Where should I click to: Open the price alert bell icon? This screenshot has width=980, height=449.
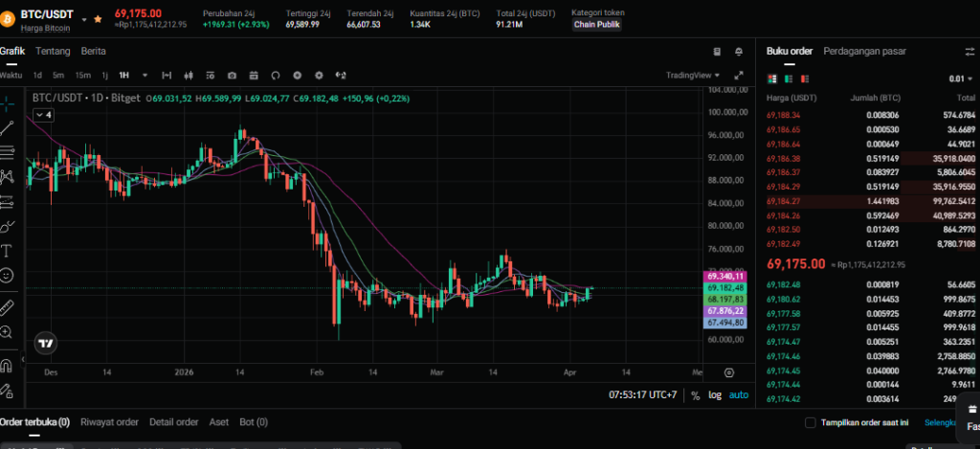(x=739, y=51)
